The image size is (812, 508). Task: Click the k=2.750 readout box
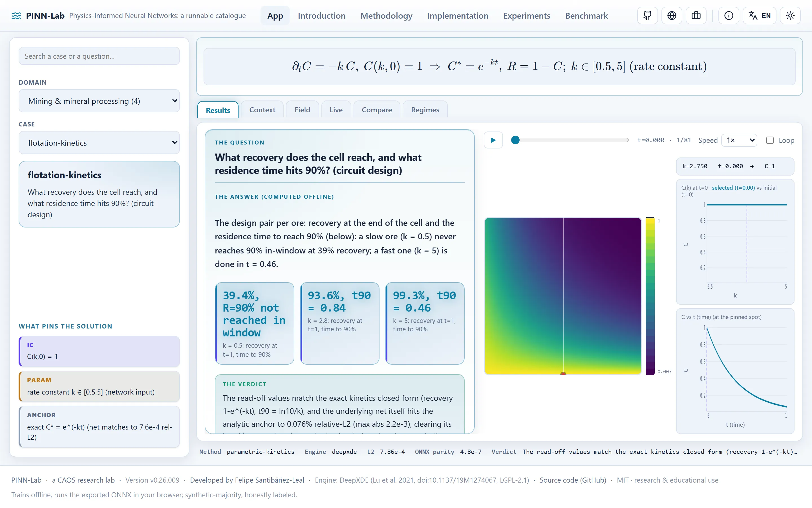pyautogui.click(x=735, y=166)
